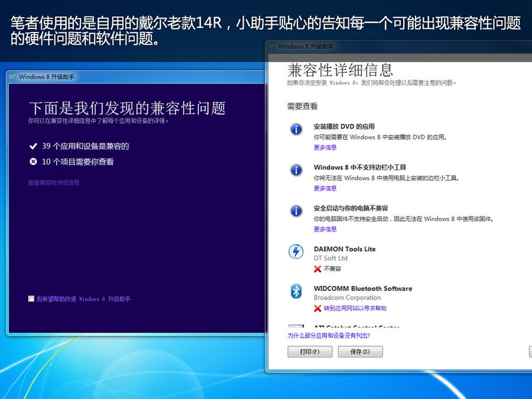Click the info icon beside Windows 8 中不支持边栏小工具
Screen dimensions: 532x399
click(x=296, y=170)
